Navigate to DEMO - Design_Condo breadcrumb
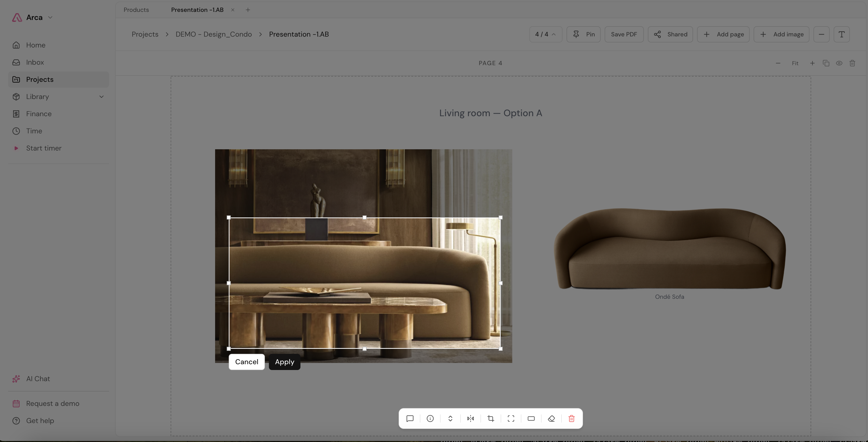 (214, 34)
